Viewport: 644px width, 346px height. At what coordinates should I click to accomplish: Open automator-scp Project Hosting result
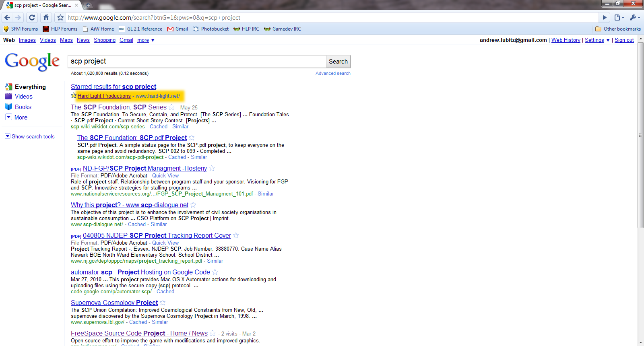click(x=140, y=272)
